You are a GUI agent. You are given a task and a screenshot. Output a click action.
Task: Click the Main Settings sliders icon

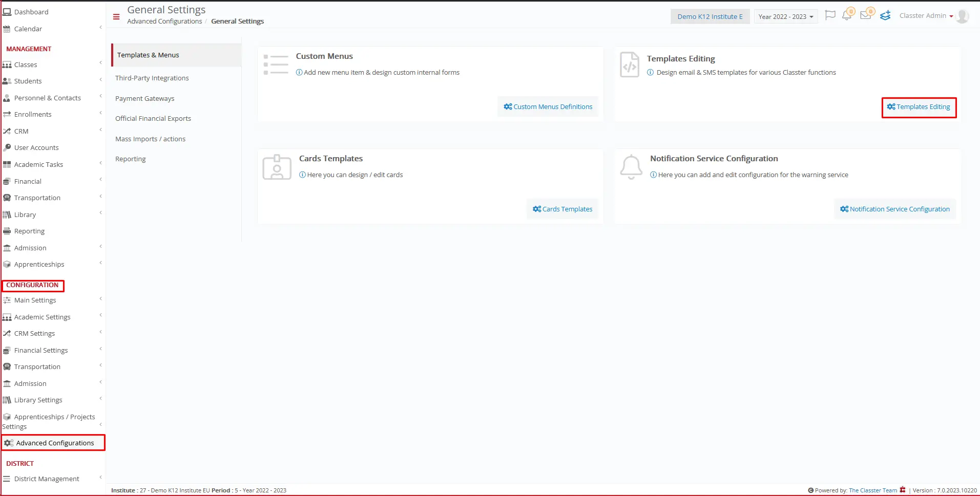[7, 300]
